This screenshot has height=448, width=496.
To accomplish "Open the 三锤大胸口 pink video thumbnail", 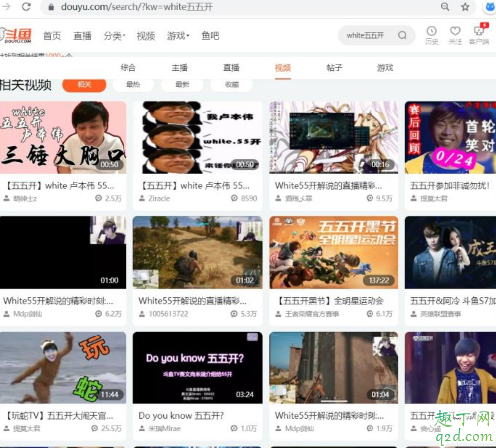I will 63,137.
